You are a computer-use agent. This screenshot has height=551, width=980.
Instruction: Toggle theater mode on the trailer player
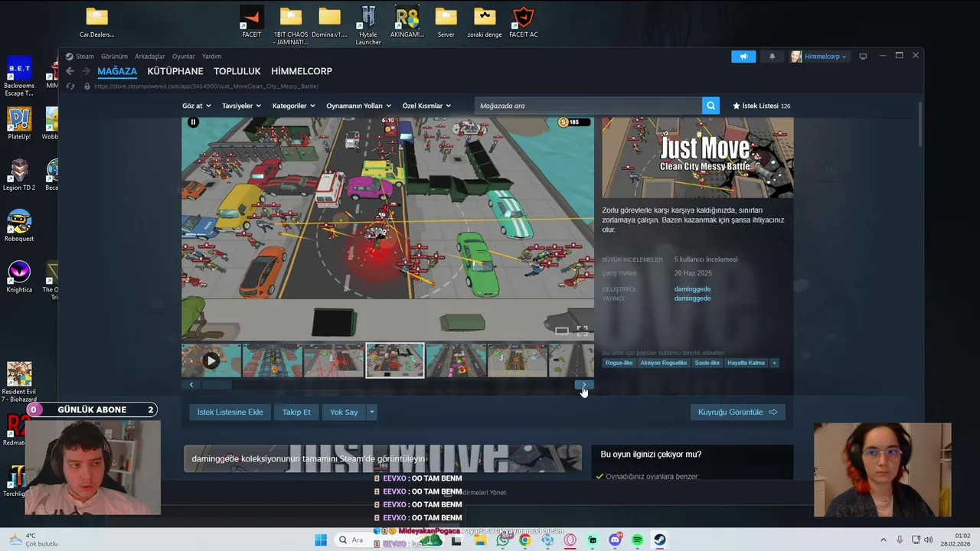561,331
